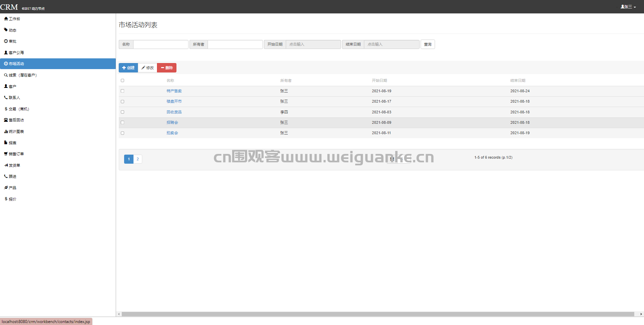Image resolution: width=644 pixels, height=325 pixels.
Task: Tick the checkbox for 回收废品 row
Action: [122, 112]
